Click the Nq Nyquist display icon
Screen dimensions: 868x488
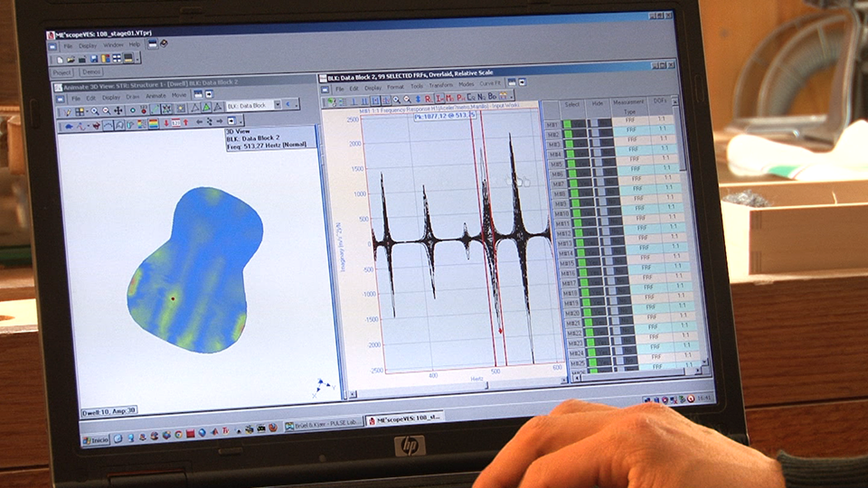click(482, 97)
